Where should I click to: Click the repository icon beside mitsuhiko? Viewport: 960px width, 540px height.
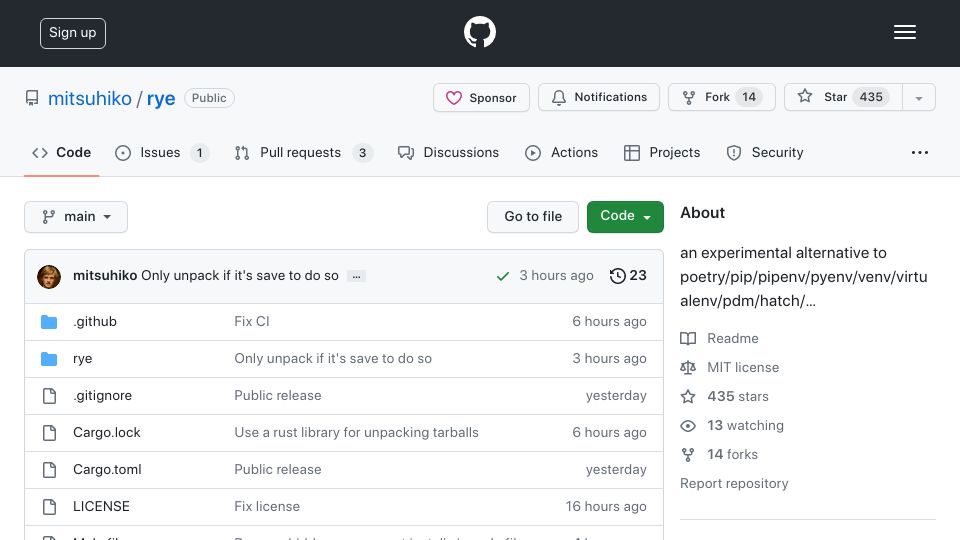pos(32,98)
